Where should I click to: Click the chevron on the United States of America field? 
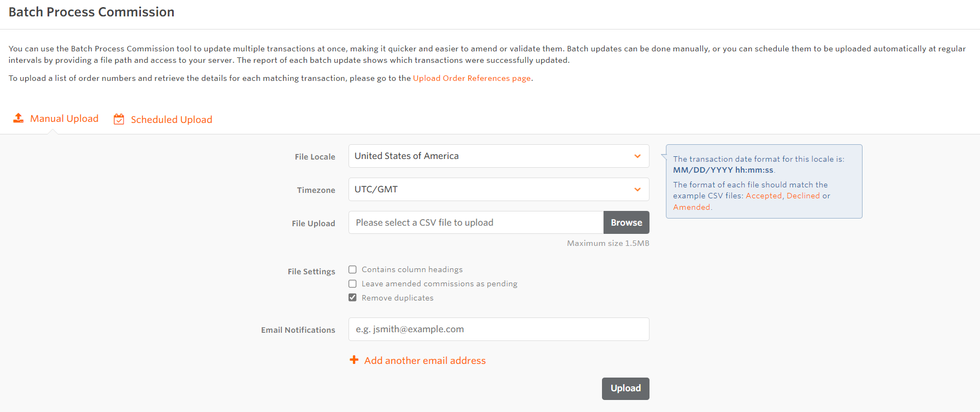637,156
